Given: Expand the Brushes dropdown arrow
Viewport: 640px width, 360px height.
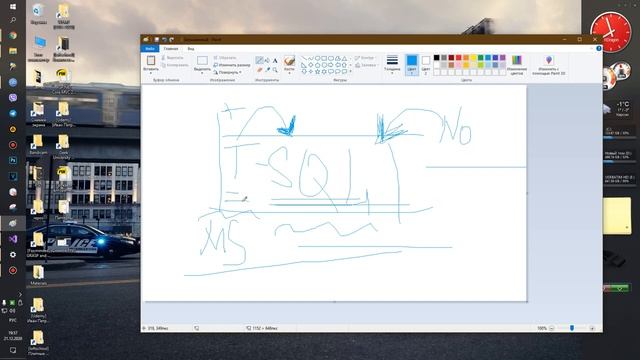Looking at the screenshot, I should [x=289, y=72].
